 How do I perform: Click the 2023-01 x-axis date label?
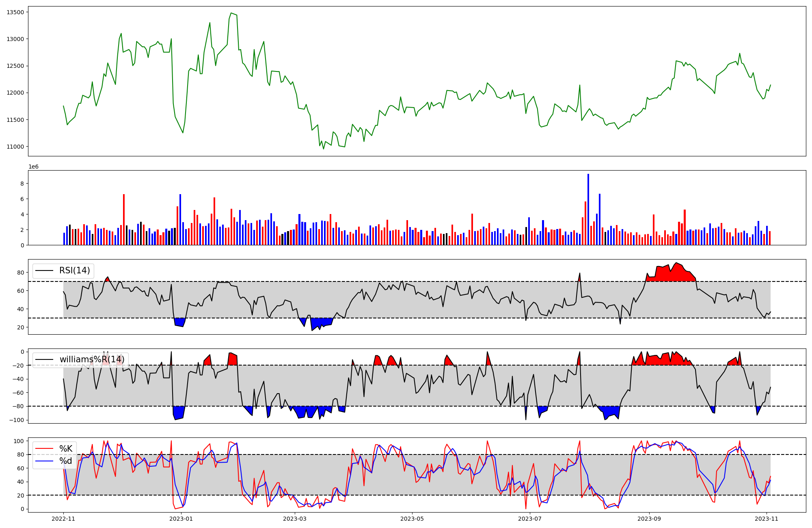point(181,519)
